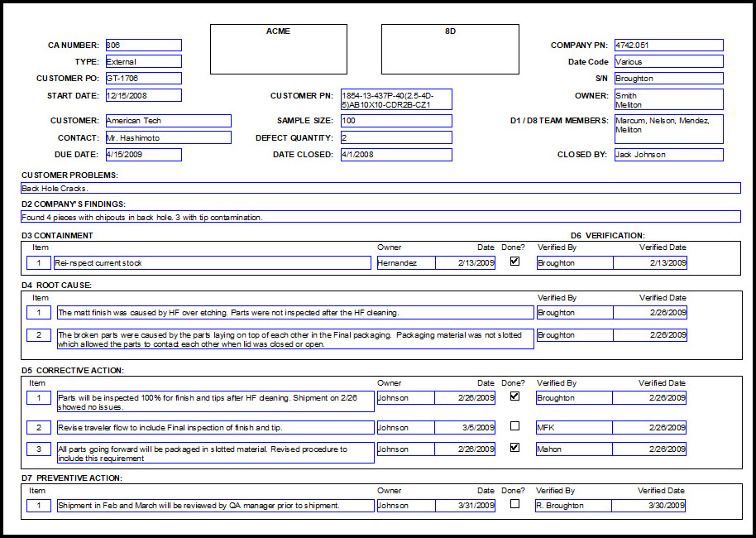This screenshot has width=756, height=538.
Task: Click the Start Date field
Action: tap(144, 95)
